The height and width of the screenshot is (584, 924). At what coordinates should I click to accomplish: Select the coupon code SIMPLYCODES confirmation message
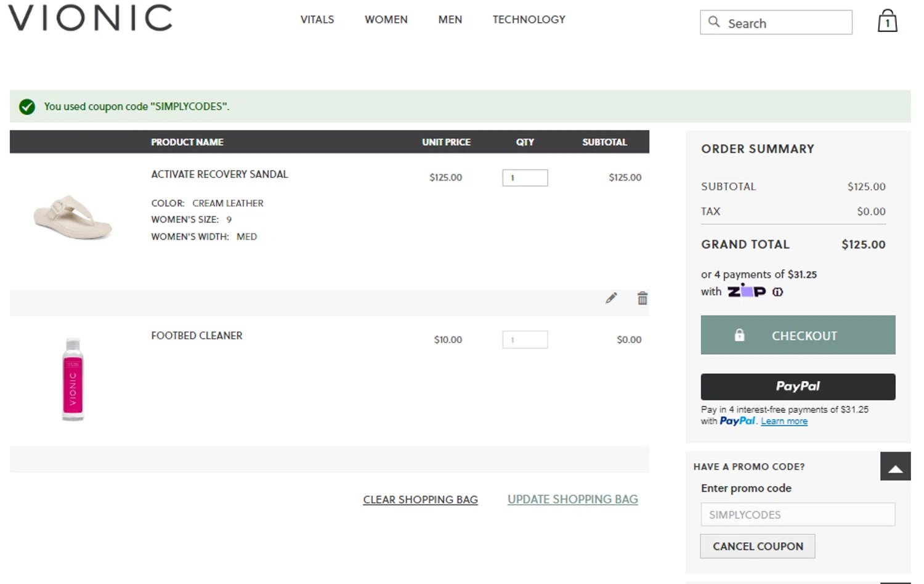click(137, 107)
